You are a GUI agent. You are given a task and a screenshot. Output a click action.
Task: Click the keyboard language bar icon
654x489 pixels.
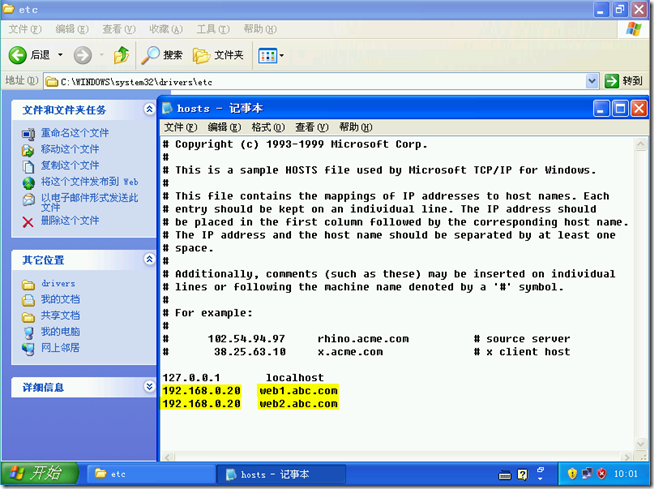(x=505, y=475)
